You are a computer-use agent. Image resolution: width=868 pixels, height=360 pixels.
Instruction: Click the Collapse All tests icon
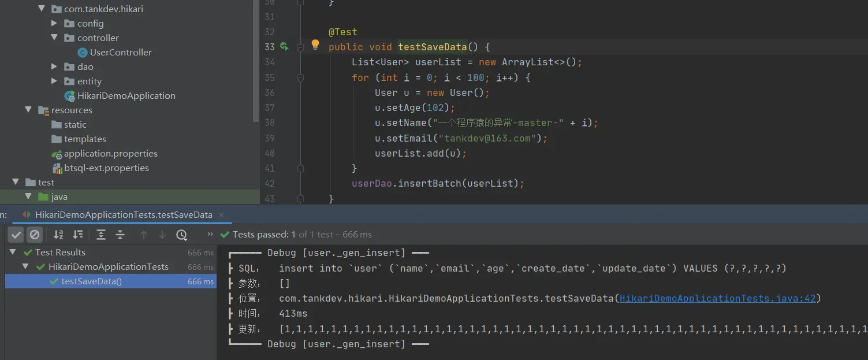point(120,235)
